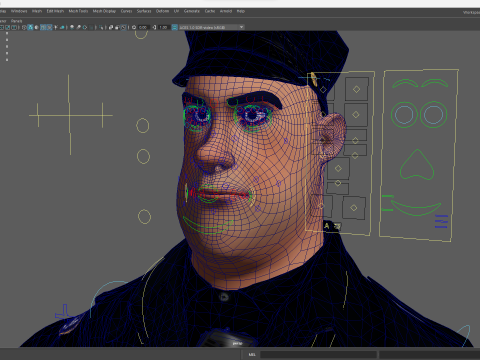480x360 pixels.
Task: Toggle viewport Shadows
Action: pos(62,27)
